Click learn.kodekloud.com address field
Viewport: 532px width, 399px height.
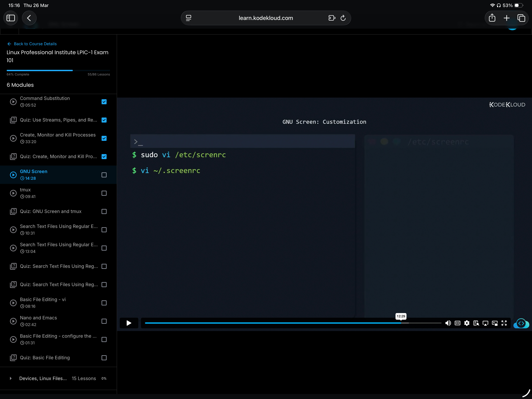click(266, 18)
